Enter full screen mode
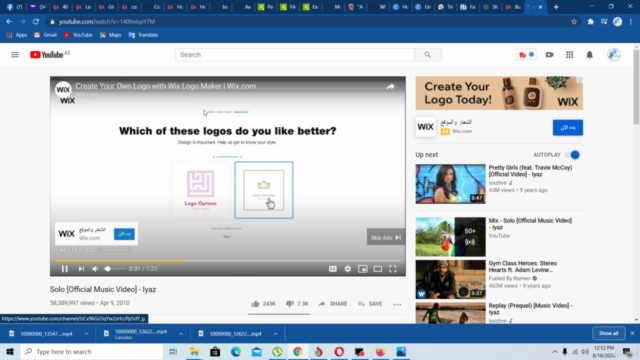Screen dimensions: 640x360 point(393,269)
